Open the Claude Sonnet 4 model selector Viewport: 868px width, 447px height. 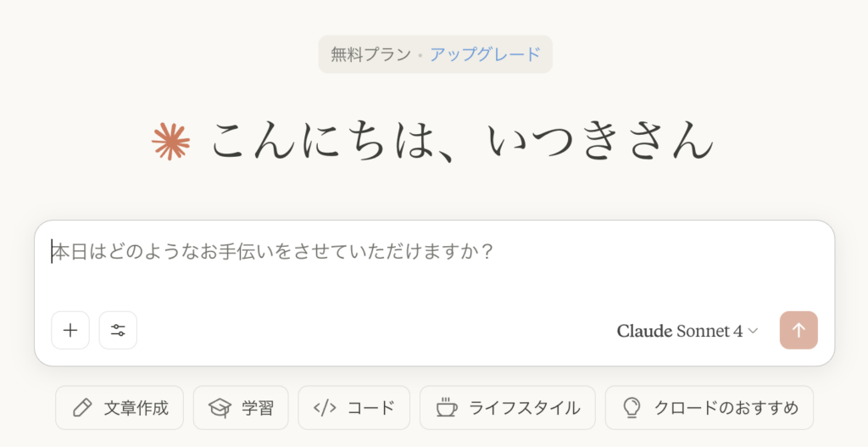[687, 332]
